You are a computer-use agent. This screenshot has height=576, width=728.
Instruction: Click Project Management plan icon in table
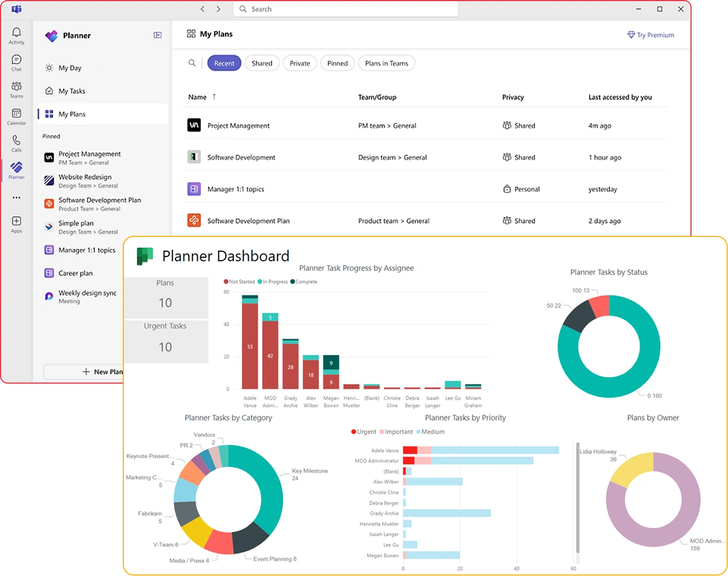(x=194, y=126)
